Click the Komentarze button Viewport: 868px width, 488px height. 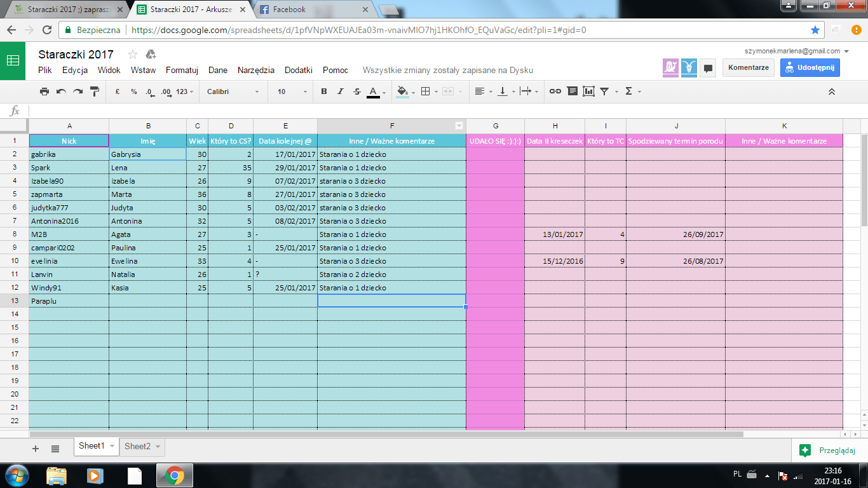748,67
